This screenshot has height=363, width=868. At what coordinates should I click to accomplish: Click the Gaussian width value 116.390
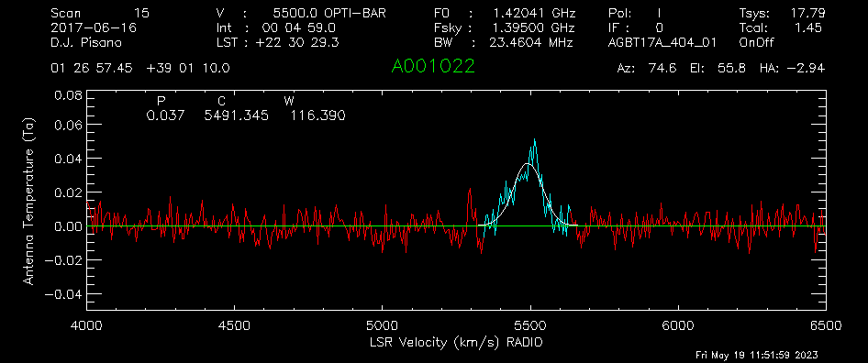click(318, 115)
